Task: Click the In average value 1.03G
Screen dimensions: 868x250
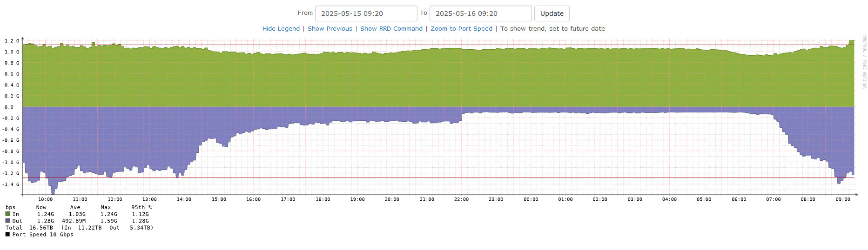Action: pos(77,214)
